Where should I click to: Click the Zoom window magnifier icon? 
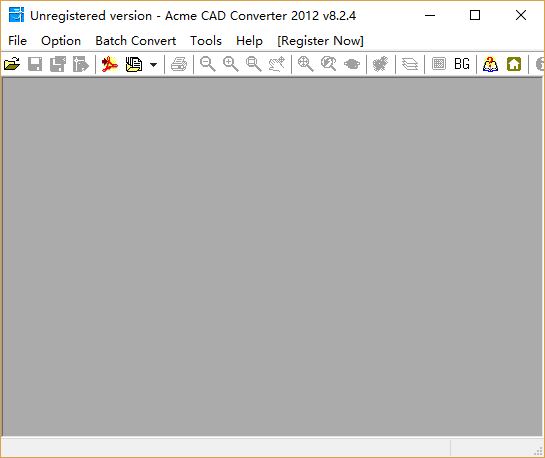coord(254,64)
